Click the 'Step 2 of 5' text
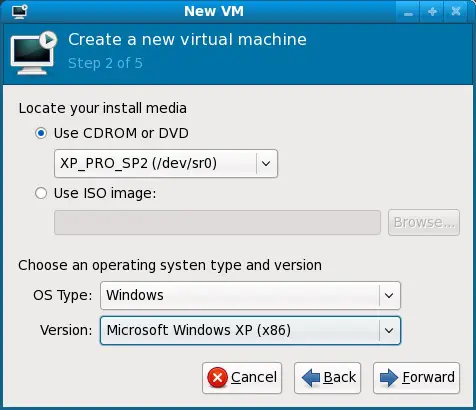 105,63
